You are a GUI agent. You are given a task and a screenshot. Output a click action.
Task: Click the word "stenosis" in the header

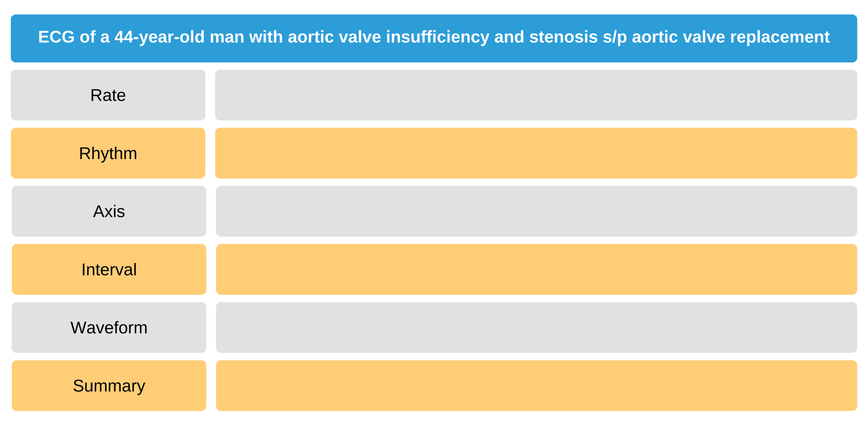[x=563, y=37]
